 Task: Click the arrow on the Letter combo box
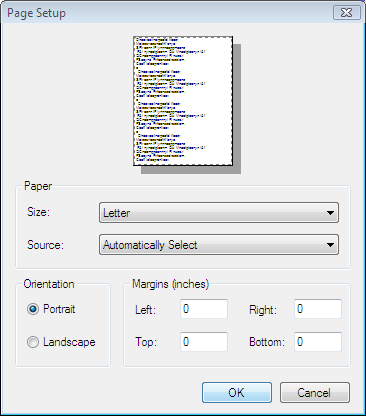(x=330, y=213)
